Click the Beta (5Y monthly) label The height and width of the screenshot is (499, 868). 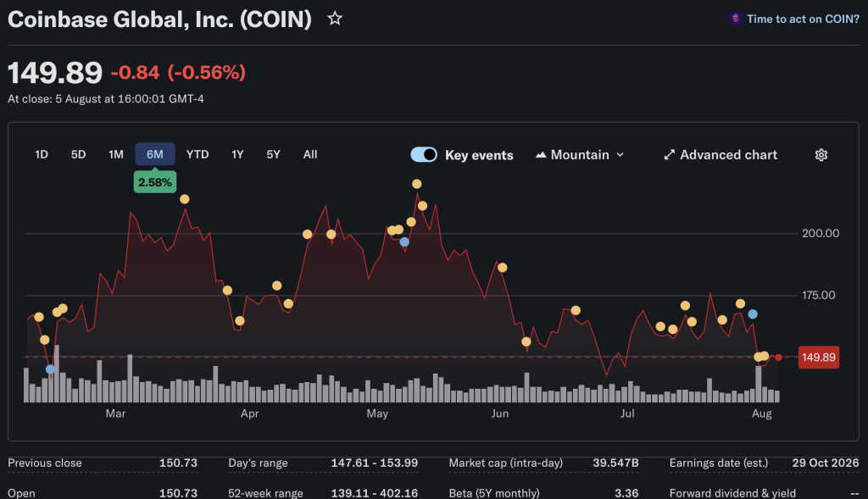(494, 493)
